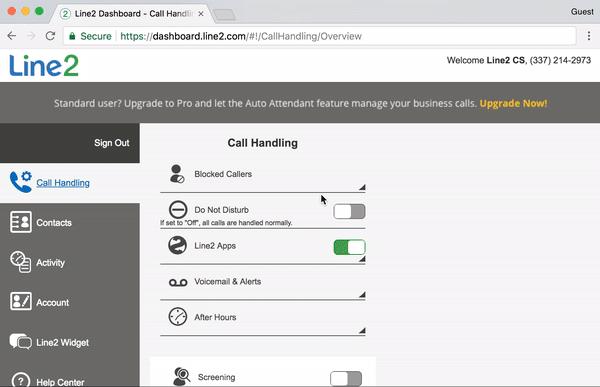Open Account in the sidebar
Viewport: 600px width, 387px height.
point(53,302)
